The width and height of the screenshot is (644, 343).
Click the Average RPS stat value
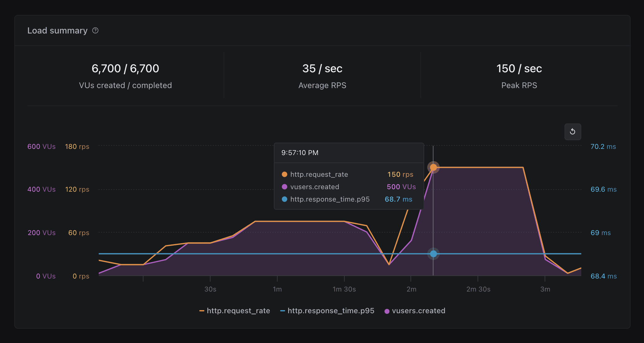322,69
